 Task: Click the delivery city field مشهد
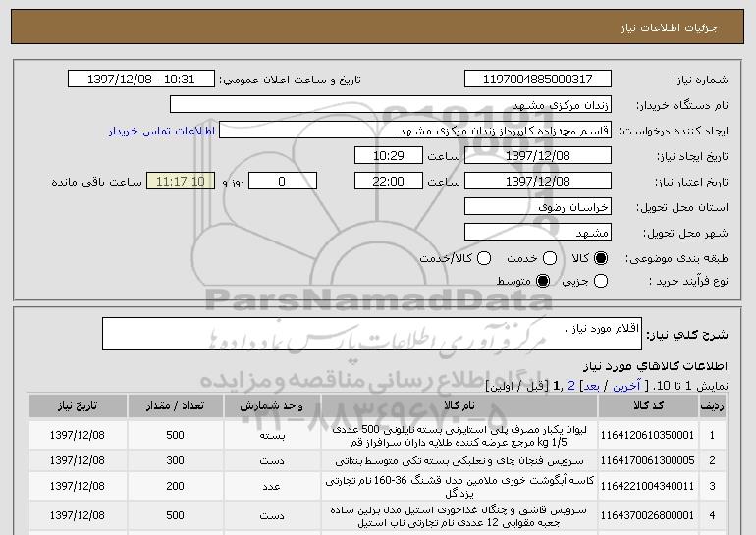[538, 233]
